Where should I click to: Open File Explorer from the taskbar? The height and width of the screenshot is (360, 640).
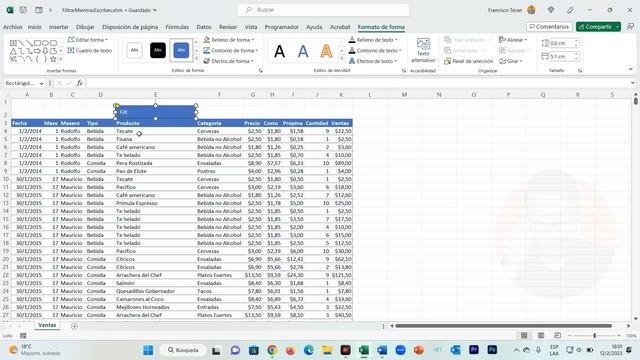[327, 350]
